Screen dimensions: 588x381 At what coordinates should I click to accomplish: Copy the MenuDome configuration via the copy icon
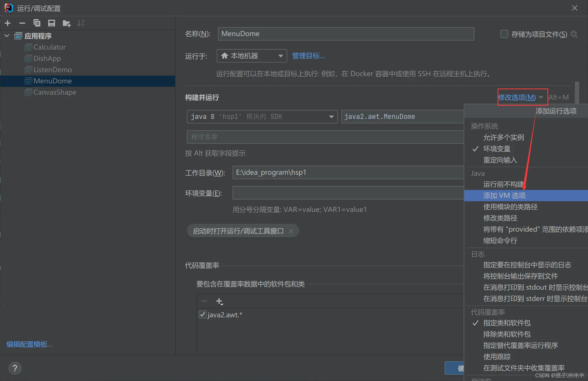pos(37,23)
